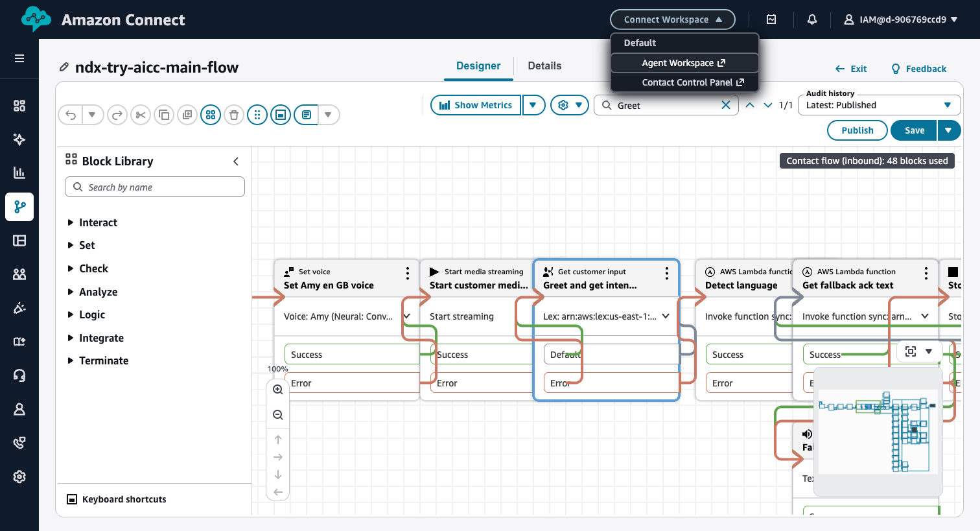Image resolution: width=980 pixels, height=531 pixels.
Task: Go to next search result
Action: [x=768, y=105]
